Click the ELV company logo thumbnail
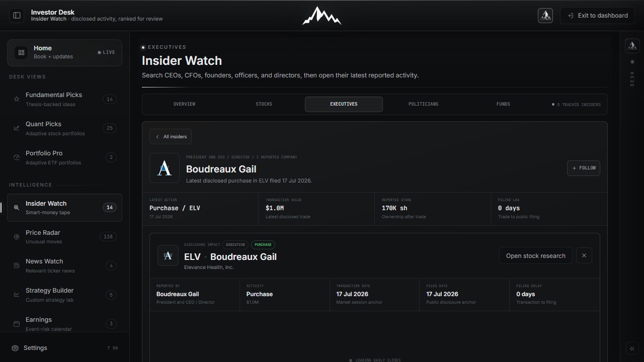Viewport: 644px width, 362px height. click(168, 255)
